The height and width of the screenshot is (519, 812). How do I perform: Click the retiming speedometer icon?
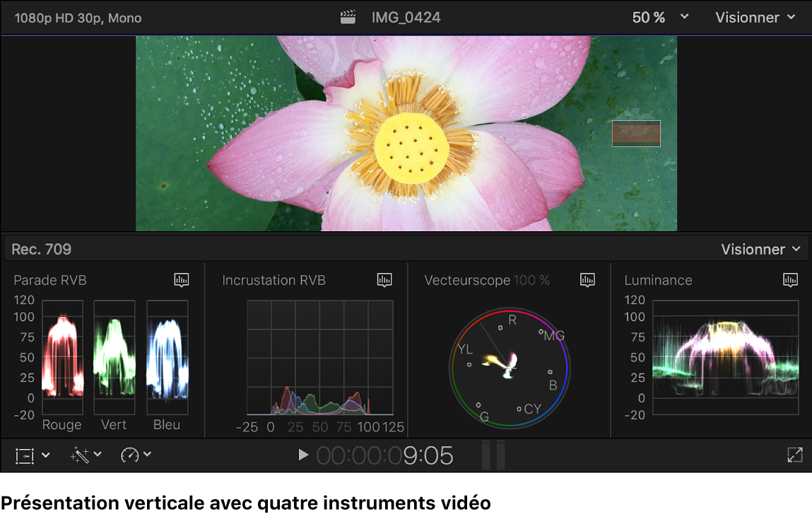[x=129, y=455]
